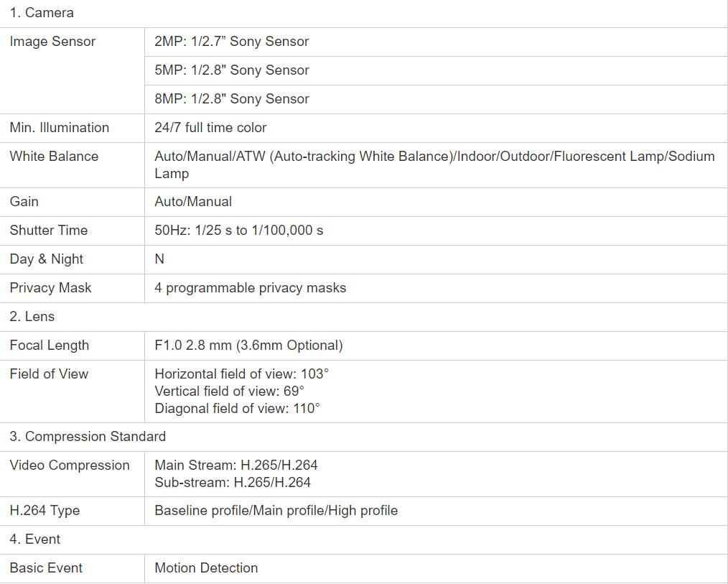Image resolution: width=728 pixels, height=584 pixels.
Task: Select 'Main Stream: H.265/H.264' text
Action: (236, 465)
